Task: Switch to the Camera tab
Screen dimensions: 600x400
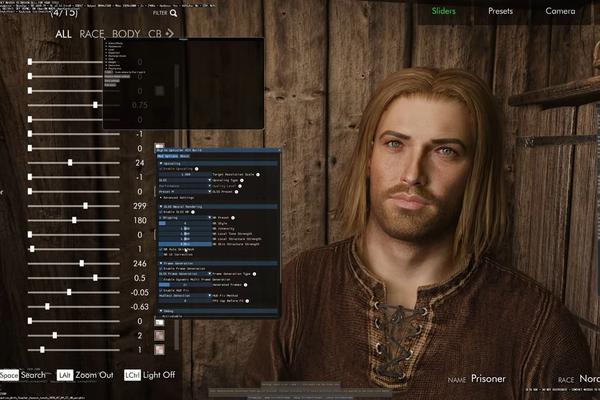Action: click(x=560, y=11)
